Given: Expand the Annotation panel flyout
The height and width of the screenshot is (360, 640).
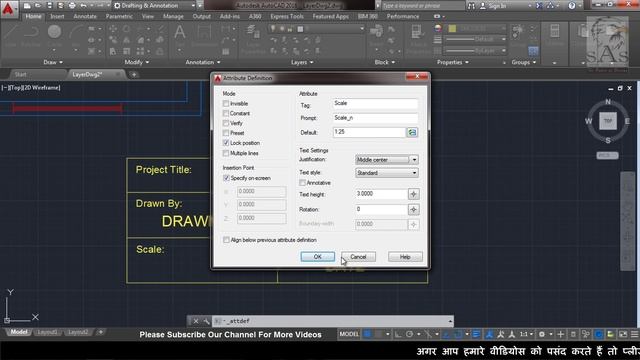Looking at the screenshot, I should pos(203,62).
